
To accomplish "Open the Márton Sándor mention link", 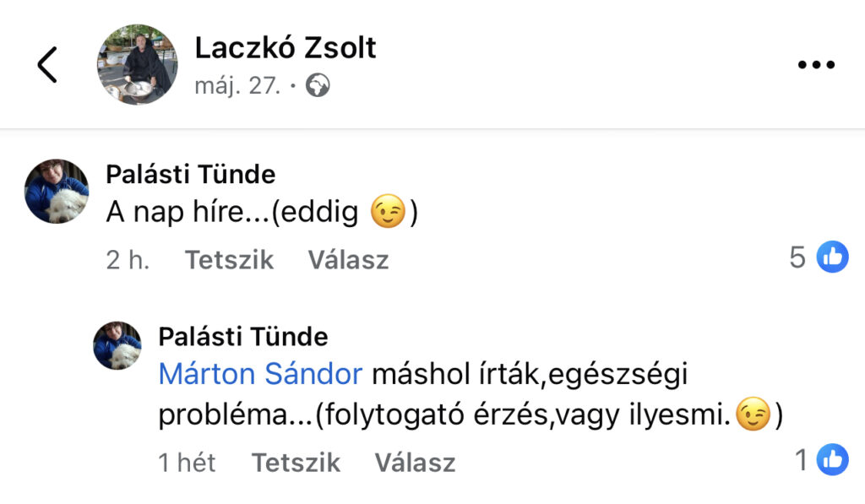I will (260, 374).
